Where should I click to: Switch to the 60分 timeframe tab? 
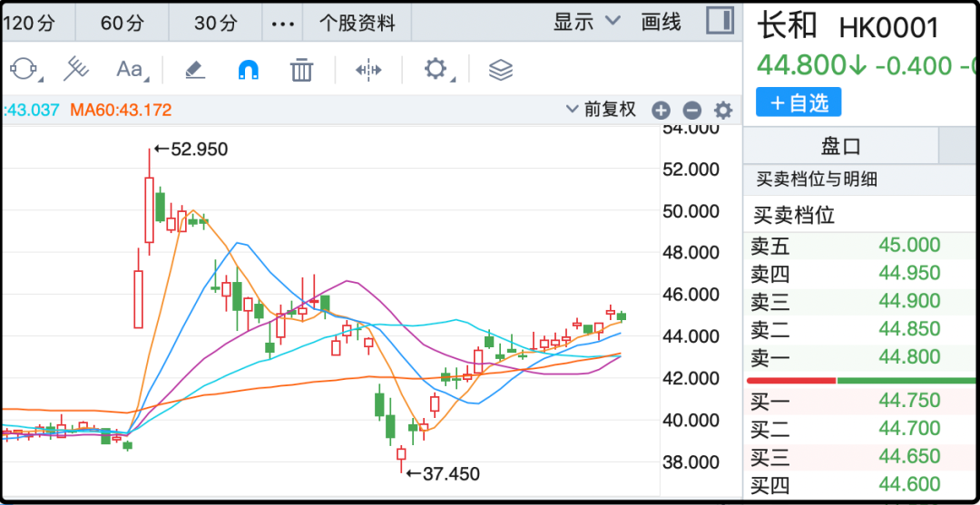click(122, 23)
